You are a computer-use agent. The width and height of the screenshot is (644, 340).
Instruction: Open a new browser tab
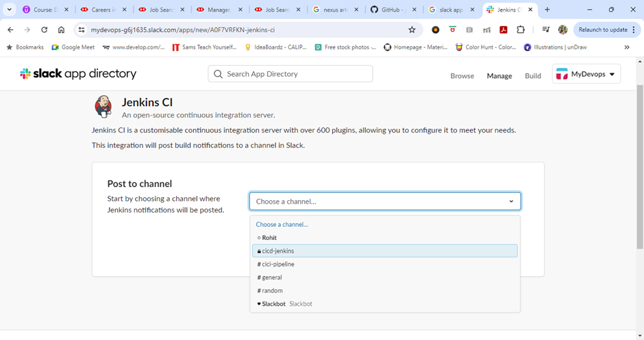547,10
